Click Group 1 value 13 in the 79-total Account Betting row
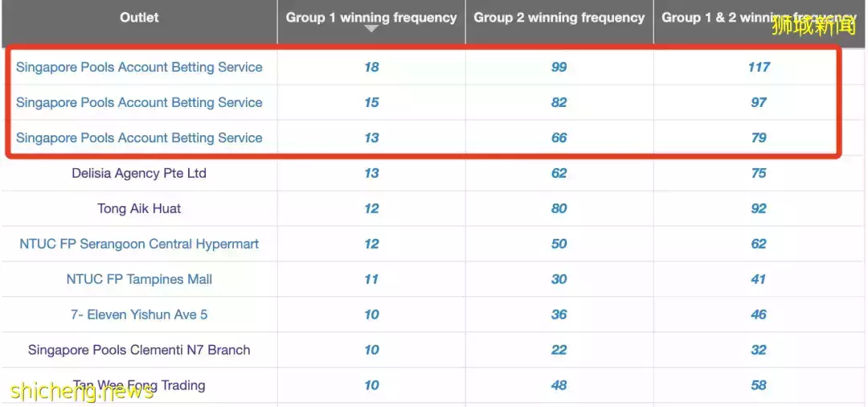The width and height of the screenshot is (868, 407). [371, 138]
